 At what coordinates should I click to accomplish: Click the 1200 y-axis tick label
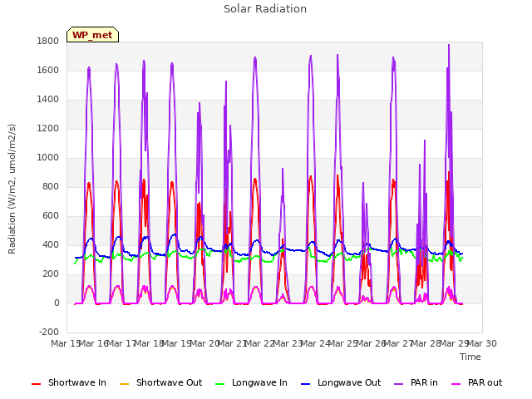48,129
